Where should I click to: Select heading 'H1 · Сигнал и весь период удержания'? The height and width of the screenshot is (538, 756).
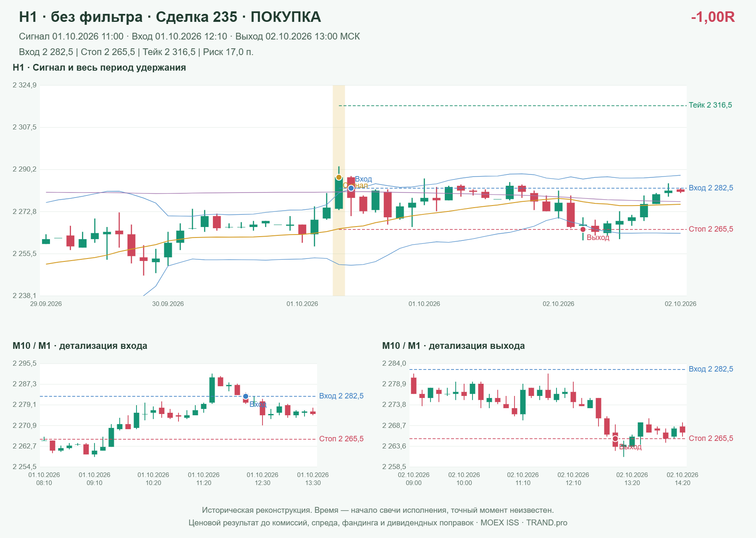tap(99, 68)
